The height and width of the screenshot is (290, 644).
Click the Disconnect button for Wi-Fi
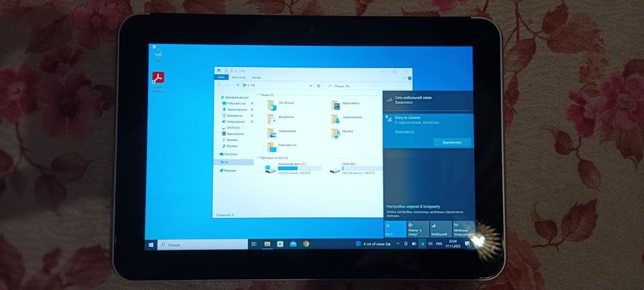(452, 142)
